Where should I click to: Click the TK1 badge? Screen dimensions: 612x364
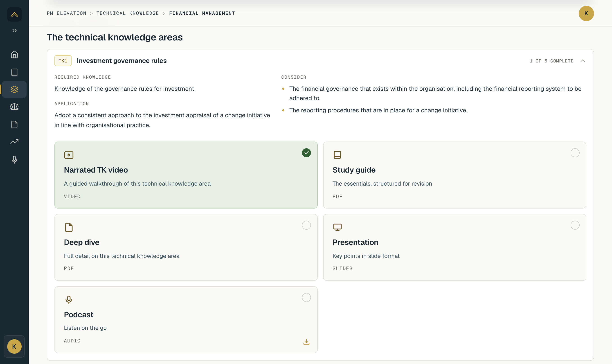[63, 61]
